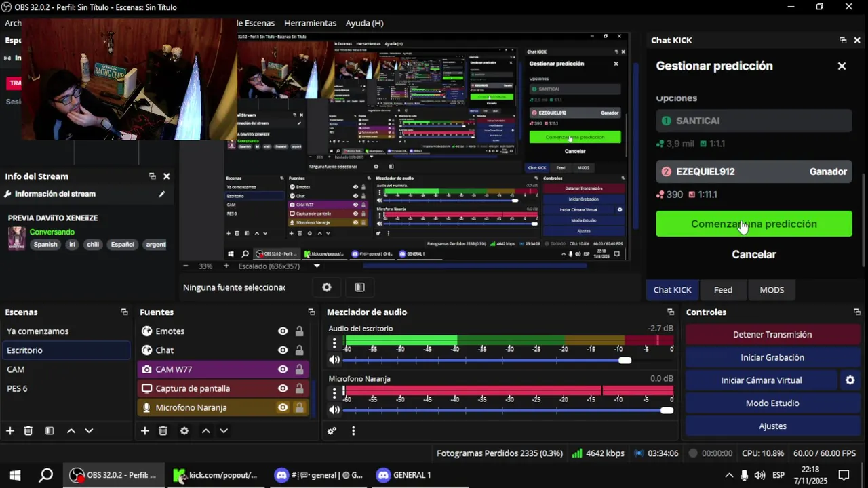
Task: Close the Info del Stream dock
Action: point(166,176)
